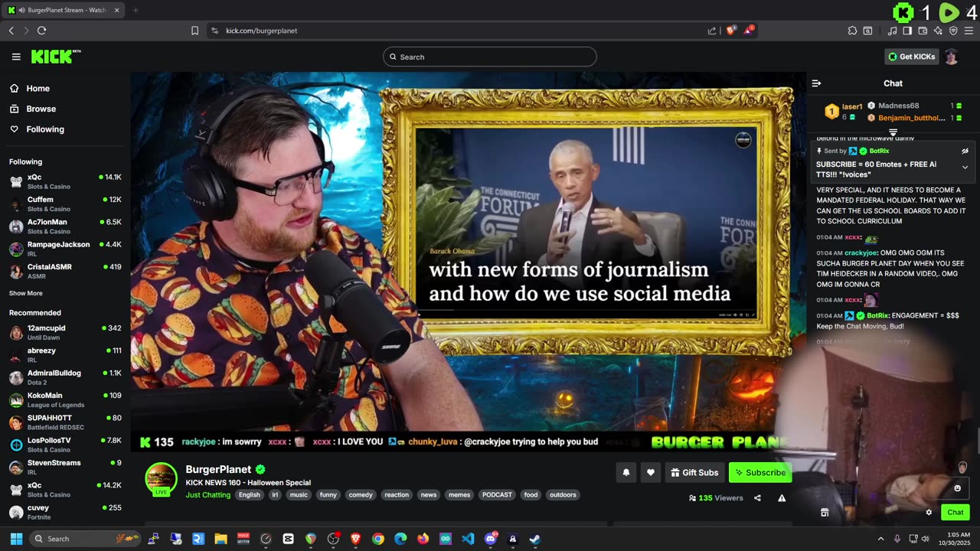This screenshot has width=980, height=551.
Task: Open chat settings gear icon
Action: pyautogui.click(x=929, y=513)
